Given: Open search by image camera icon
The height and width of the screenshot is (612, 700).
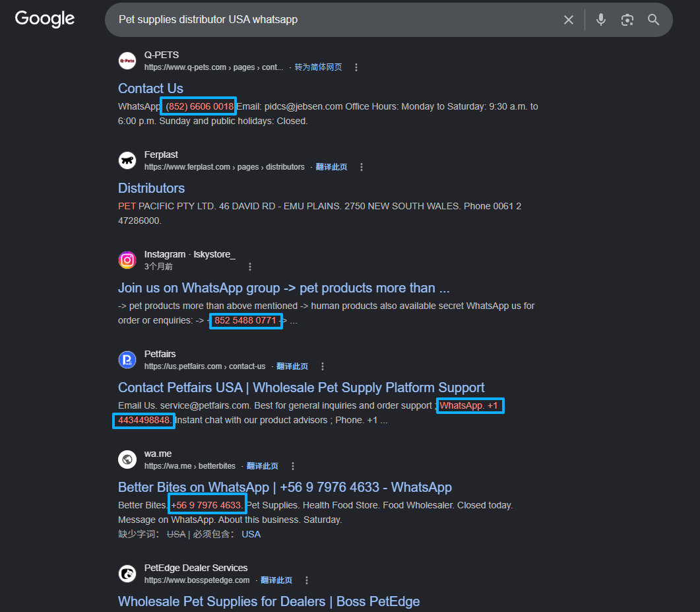Looking at the screenshot, I should tap(627, 20).
